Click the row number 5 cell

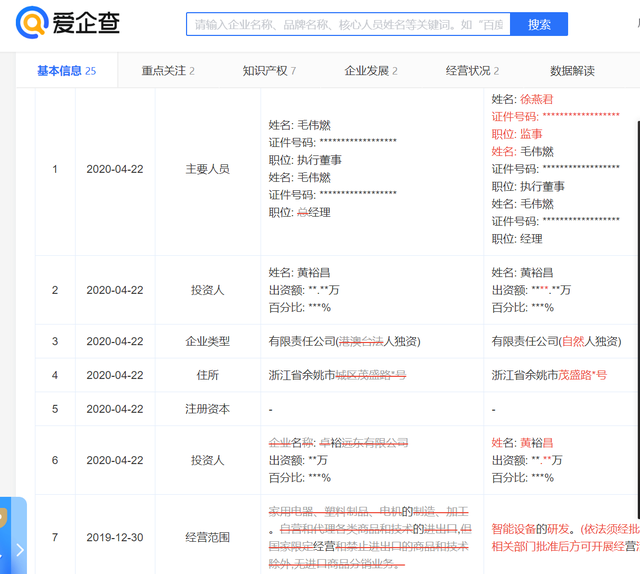click(x=55, y=409)
